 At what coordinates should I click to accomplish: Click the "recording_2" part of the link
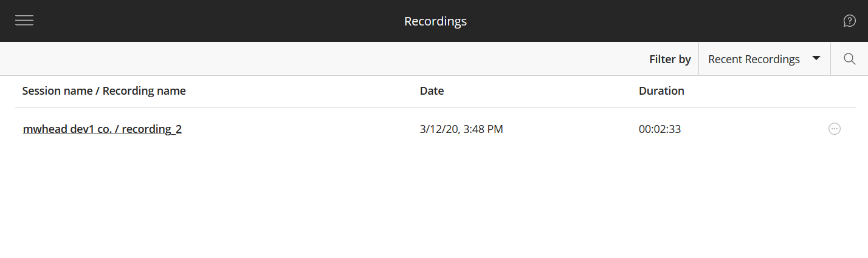point(151,129)
